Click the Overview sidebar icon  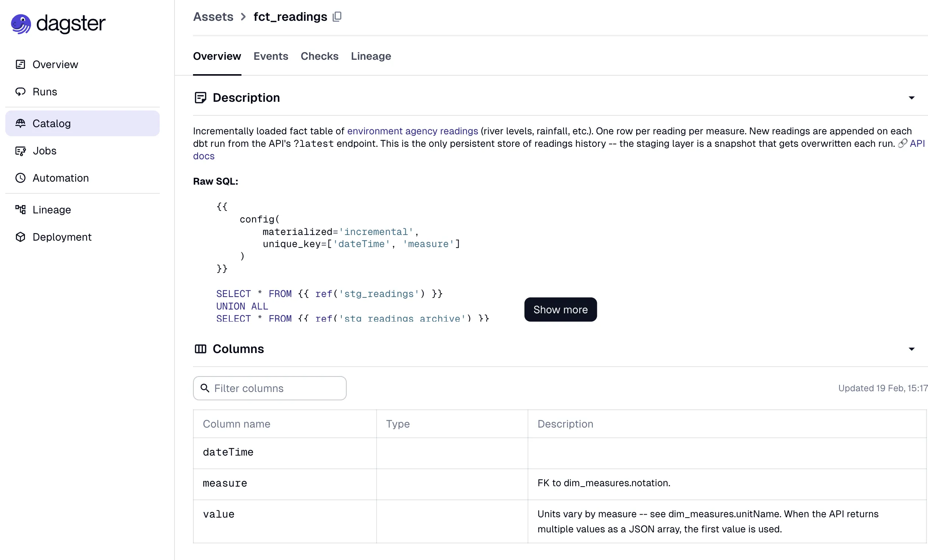pyautogui.click(x=20, y=64)
